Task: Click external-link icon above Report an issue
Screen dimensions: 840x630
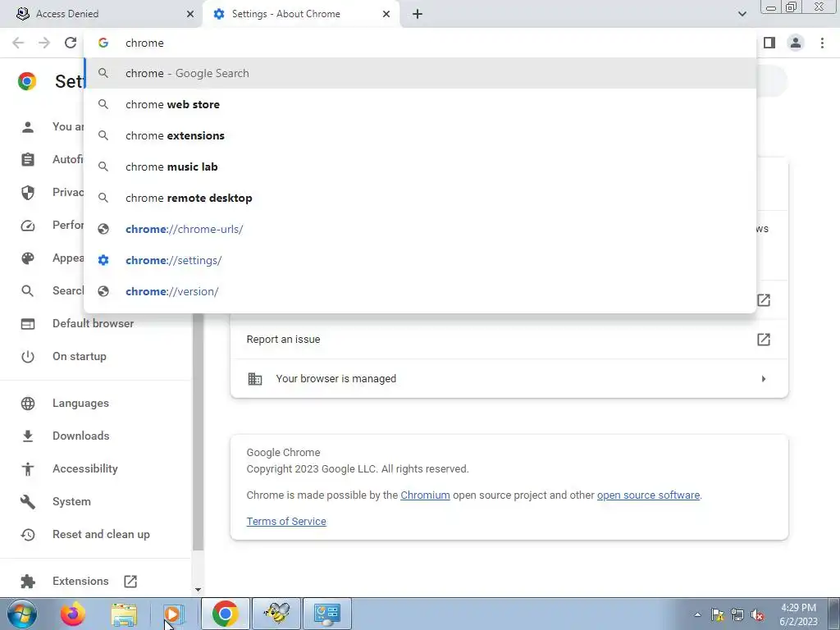Action: click(x=764, y=300)
